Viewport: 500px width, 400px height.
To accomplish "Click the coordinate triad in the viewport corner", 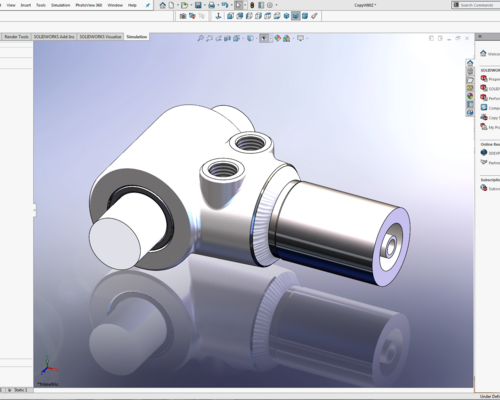I will pyautogui.click(x=49, y=366).
